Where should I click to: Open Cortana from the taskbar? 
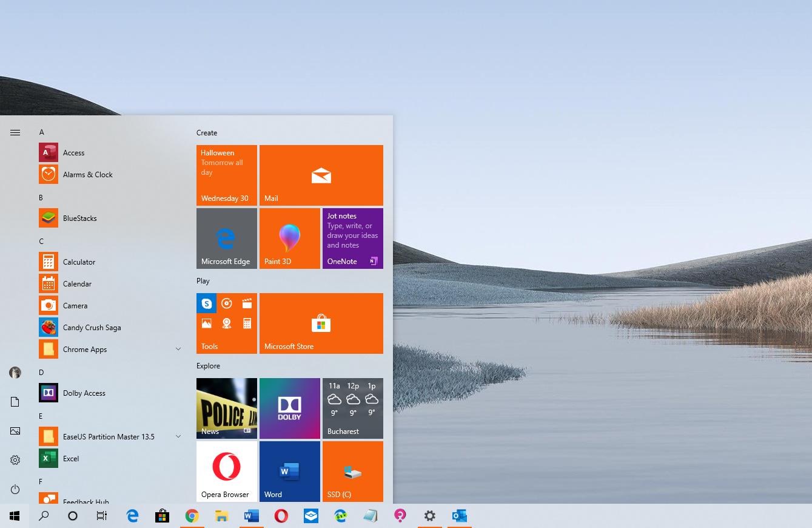pyautogui.click(x=73, y=516)
